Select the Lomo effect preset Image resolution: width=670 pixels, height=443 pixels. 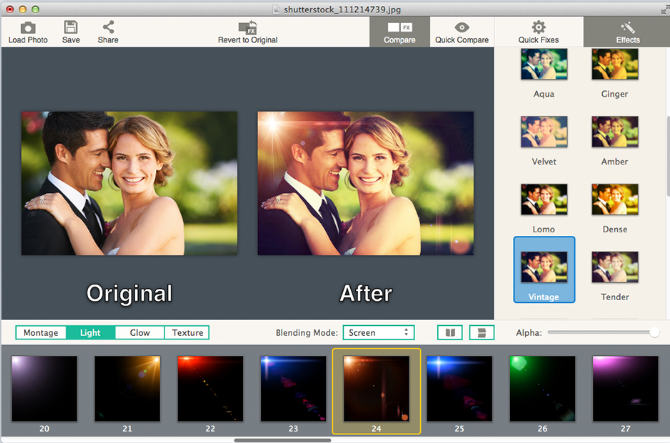(x=544, y=199)
